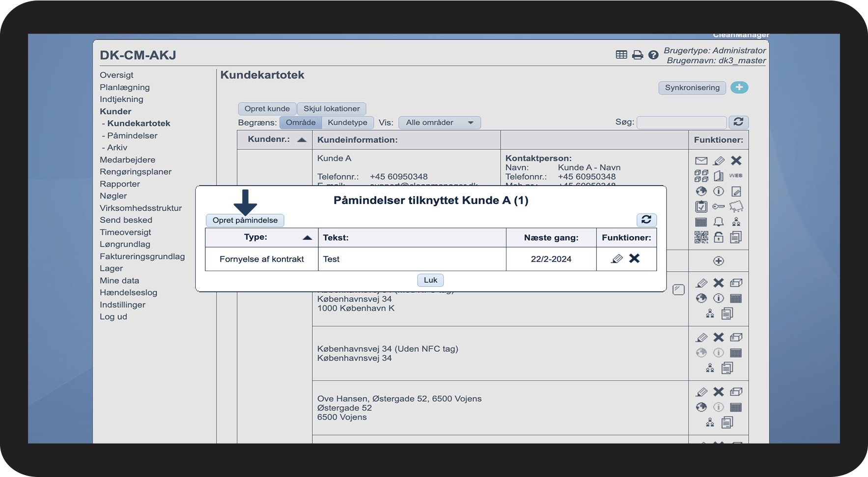Click the envelope icon for Kunde A
The image size is (868, 477).
tap(701, 161)
